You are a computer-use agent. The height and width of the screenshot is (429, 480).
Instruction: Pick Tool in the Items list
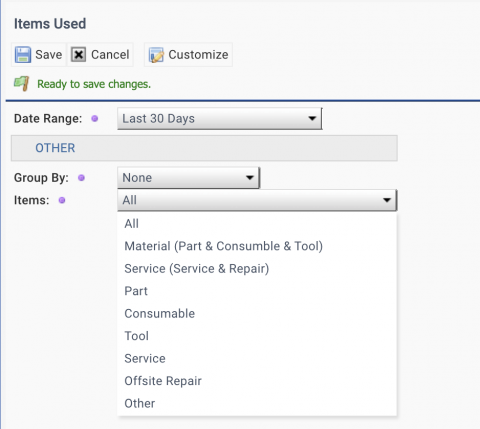(136, 336)
